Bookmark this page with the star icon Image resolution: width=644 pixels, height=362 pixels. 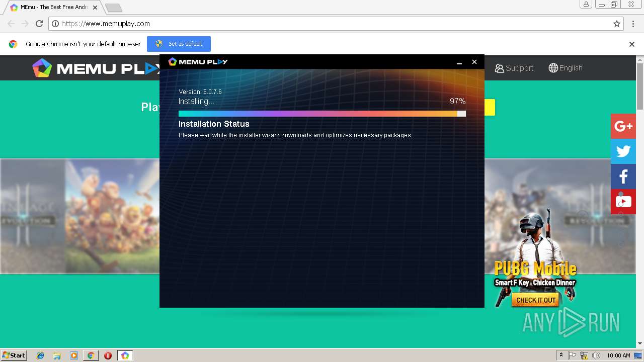pyautogui.click(x=617, y=24)
